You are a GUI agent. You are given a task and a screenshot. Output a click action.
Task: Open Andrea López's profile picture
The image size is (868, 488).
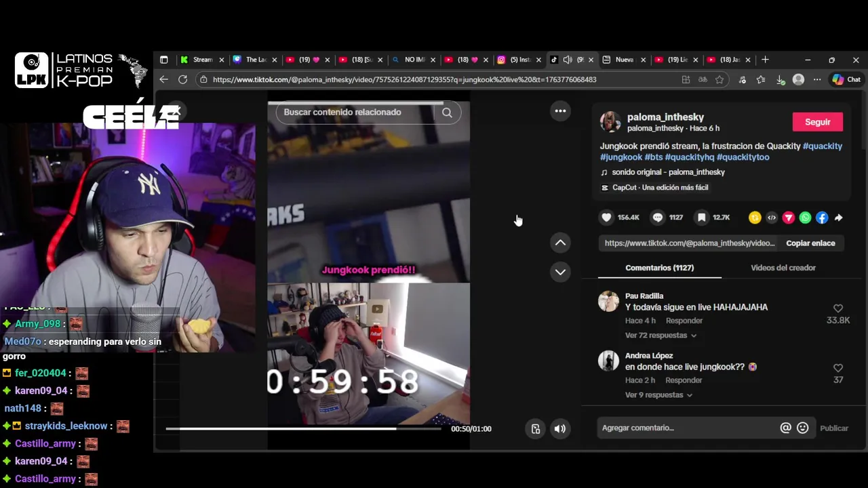tap(608, 361)
